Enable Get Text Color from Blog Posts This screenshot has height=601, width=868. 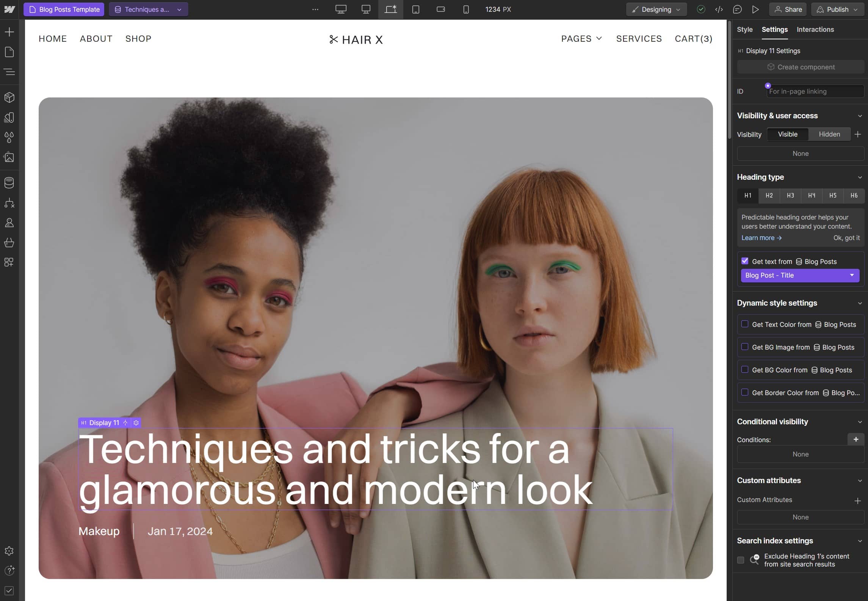744,324
